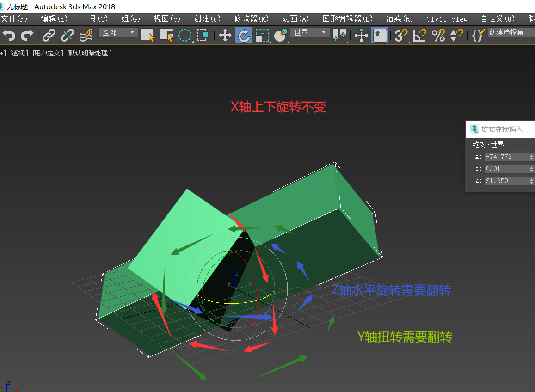Open the 渲染(R) menu
This screenshot has width=535, height=392.
(400, 19)
